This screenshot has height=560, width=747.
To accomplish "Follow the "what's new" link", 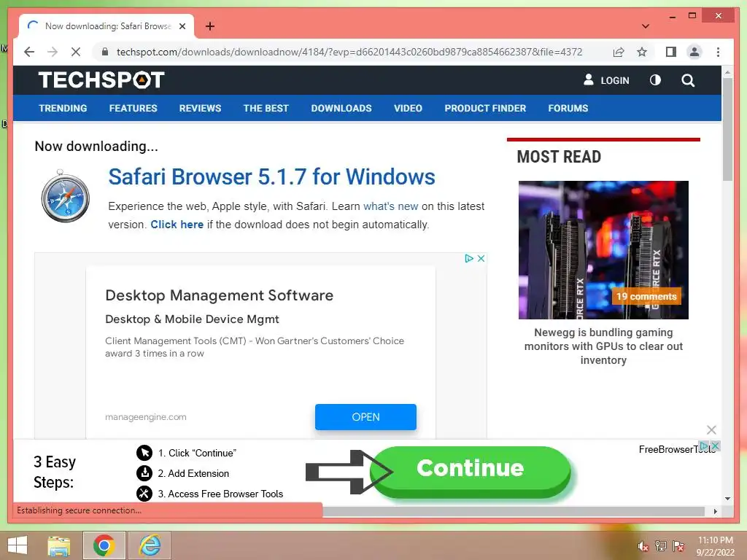I will click(391, 206).
